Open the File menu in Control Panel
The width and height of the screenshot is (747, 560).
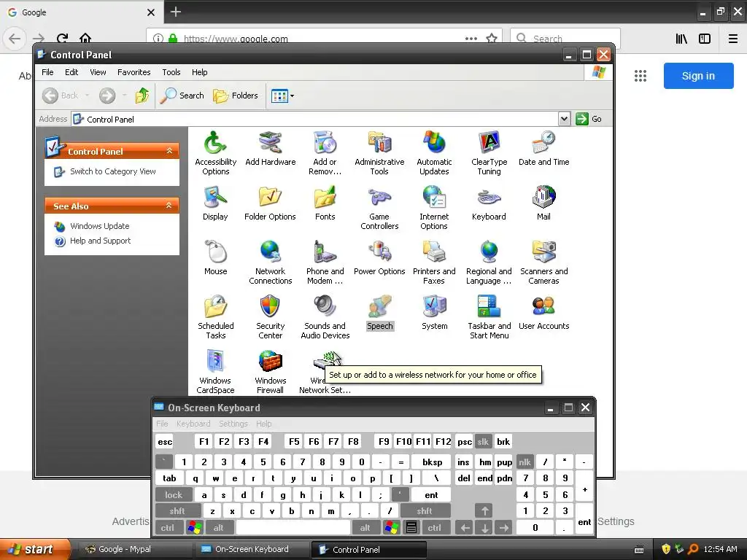[47, 72]
